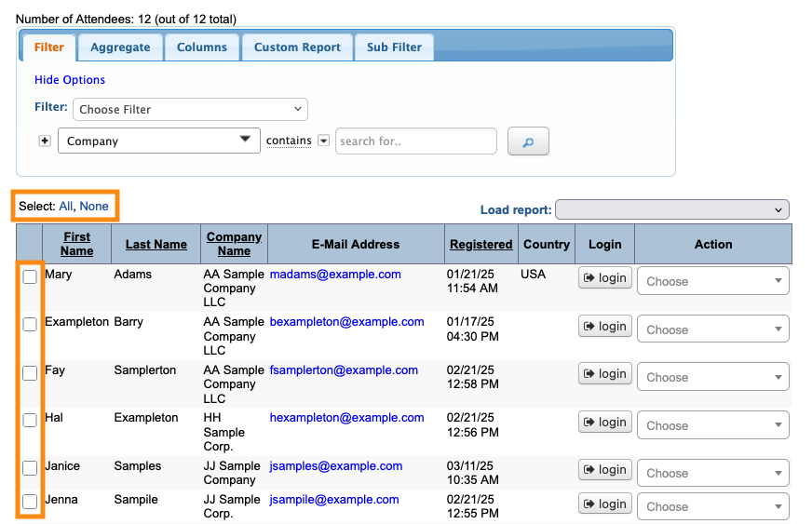Image resolution: width=812 pixels, height=524 pixels.
Task: Sort by the Registered column header
Action: pyautogui.click(x=480, y=245)
